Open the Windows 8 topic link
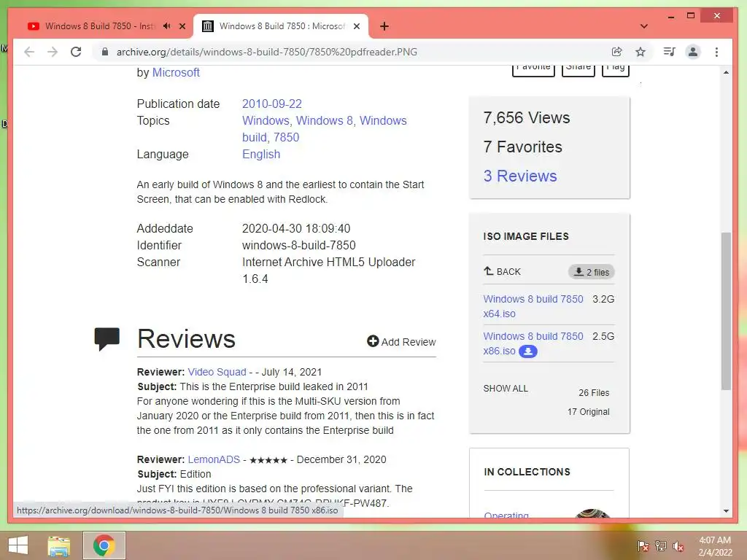The height and width of the screenshot is (560, 747). click(x=325, y=120)
